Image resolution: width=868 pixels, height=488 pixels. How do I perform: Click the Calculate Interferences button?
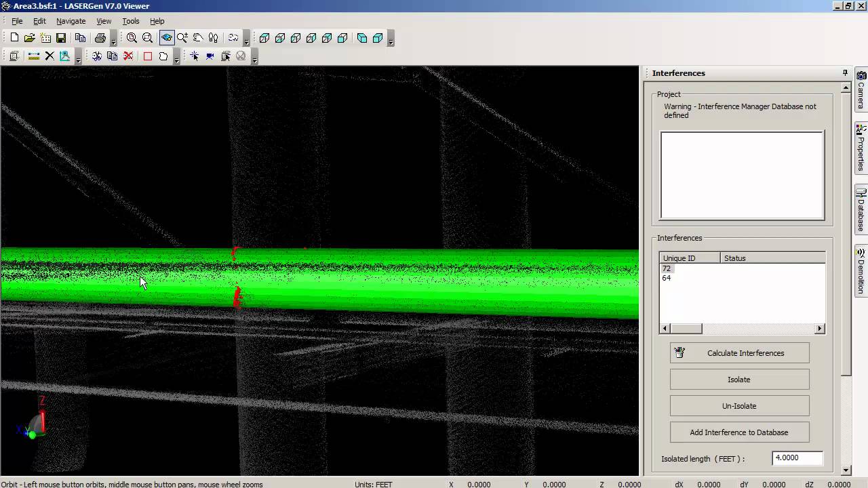click(x=739, y=353)
